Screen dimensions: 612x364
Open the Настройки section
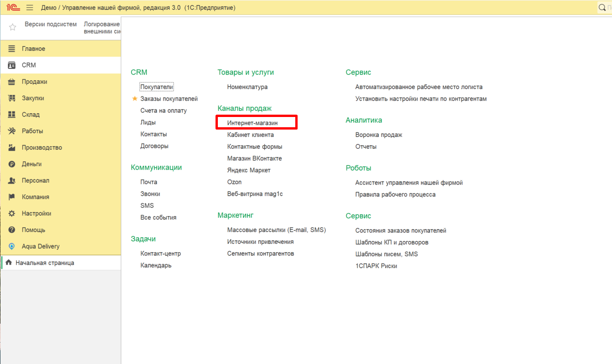click(x=61, y=213)
